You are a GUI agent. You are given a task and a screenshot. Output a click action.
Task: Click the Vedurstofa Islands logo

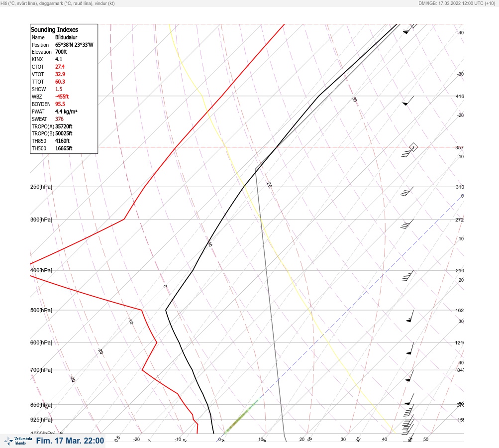(18, 441)
